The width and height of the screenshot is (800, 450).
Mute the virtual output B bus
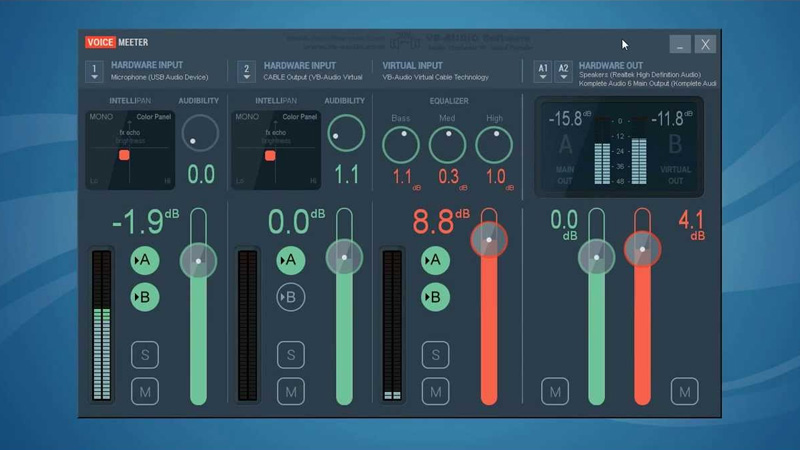[684, 391]
